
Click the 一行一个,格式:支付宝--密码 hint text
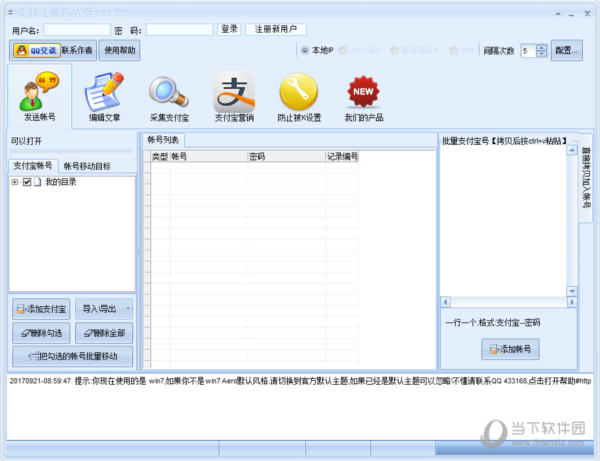(x=492, y=323)
